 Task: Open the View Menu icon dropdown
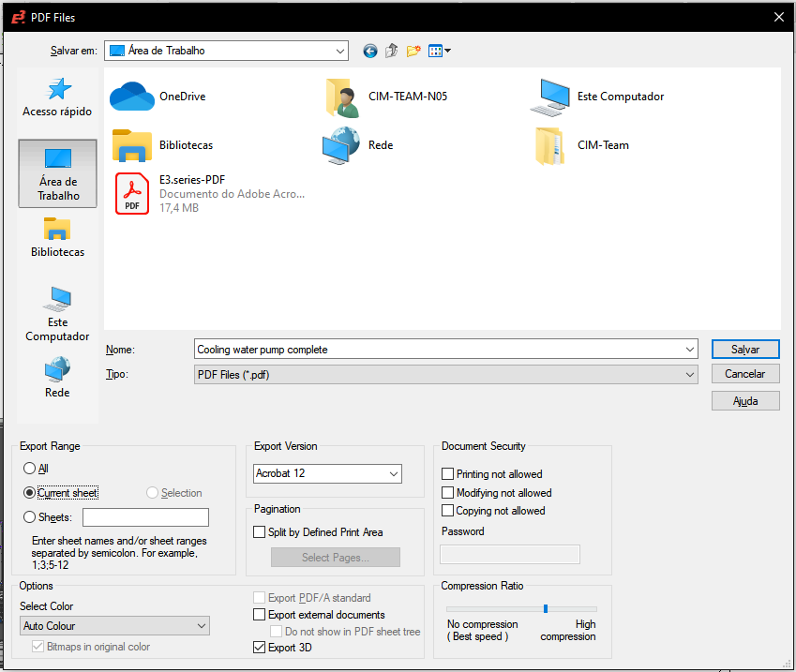(x=440, y=51)
